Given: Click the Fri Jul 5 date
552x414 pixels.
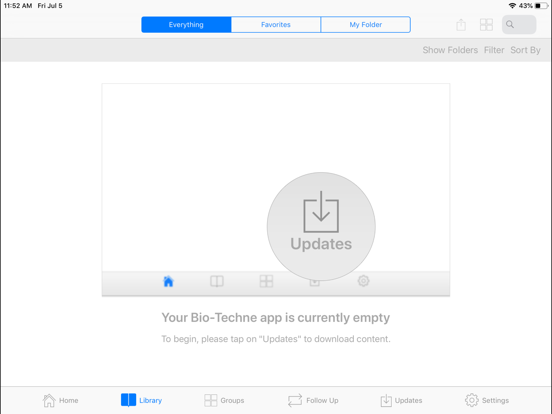Looking at the screenshot, I should click(50, 6).
